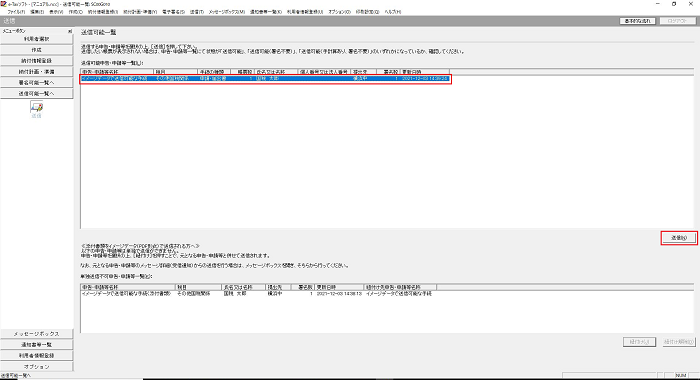This screenshot has width=700, height=380.
Task: Open the ファイル menu
Action: pyautogui.click(x=16, y=12)
